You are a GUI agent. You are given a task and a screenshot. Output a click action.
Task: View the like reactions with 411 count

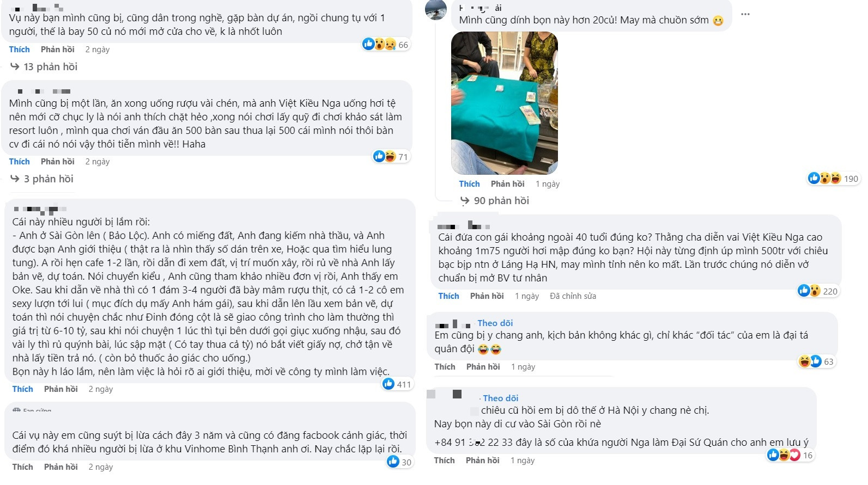(396, 384)
